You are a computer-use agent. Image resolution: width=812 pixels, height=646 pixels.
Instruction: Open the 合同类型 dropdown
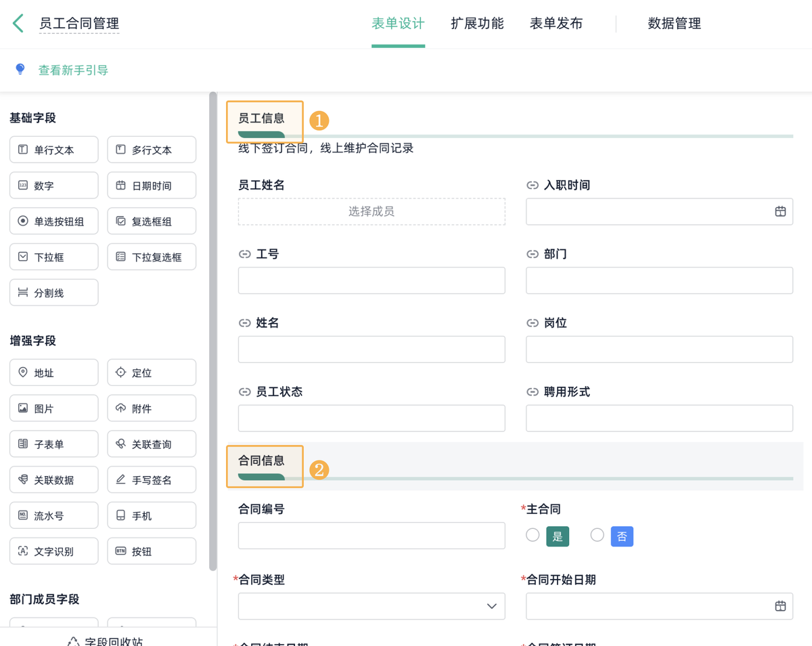tap(371, 606)
